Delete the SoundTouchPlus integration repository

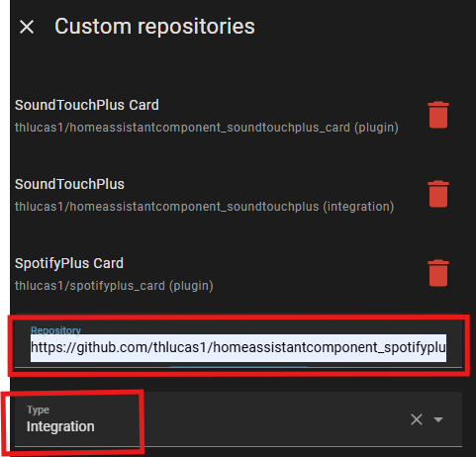tap(438, 194)
